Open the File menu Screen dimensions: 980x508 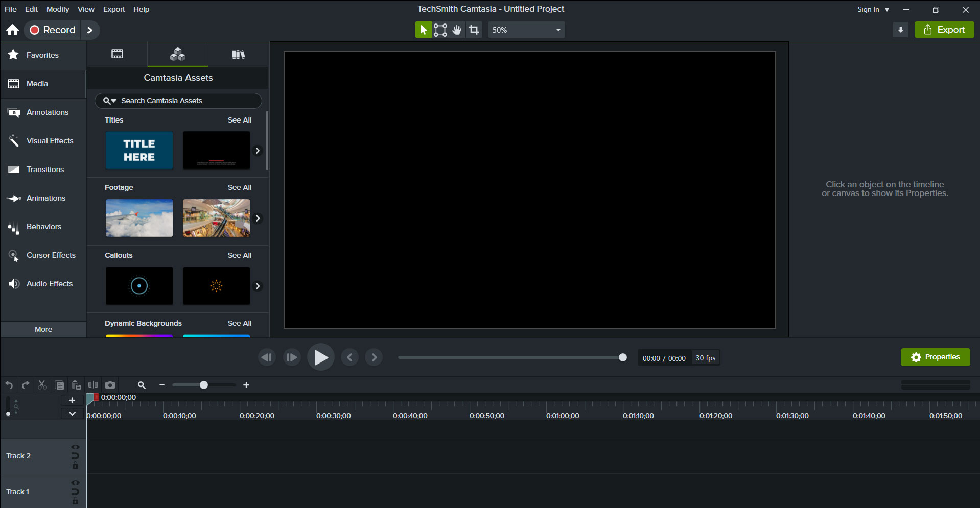[x=10, y=9]
